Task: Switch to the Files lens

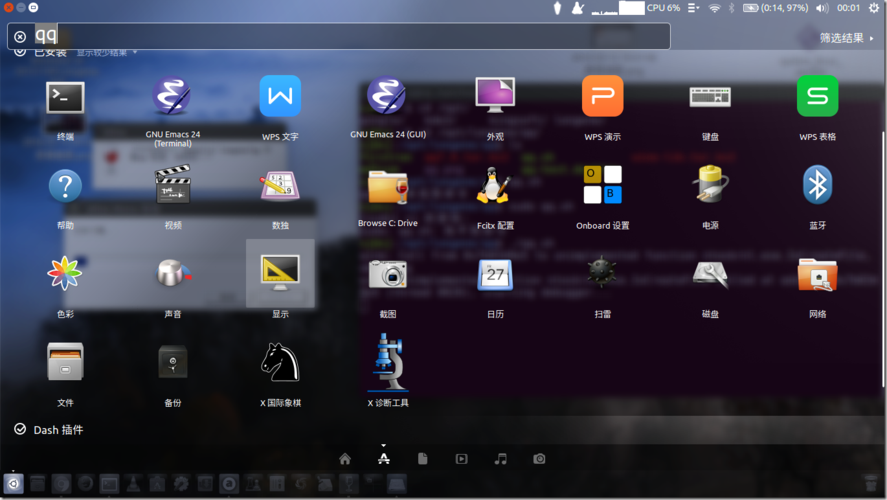Action: 423,459
